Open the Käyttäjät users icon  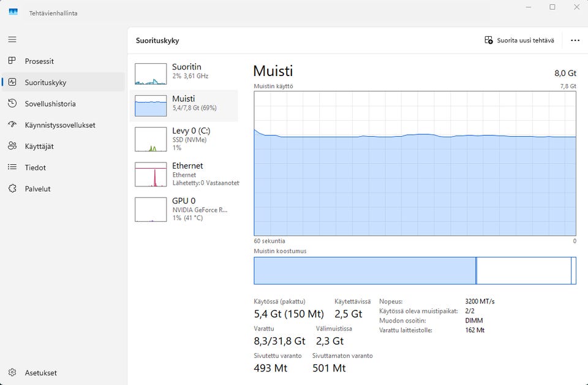[12, 146]
